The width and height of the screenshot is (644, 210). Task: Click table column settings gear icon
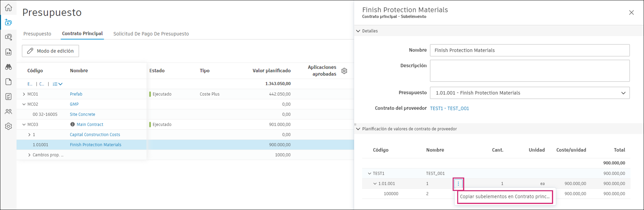click(344, 71)
